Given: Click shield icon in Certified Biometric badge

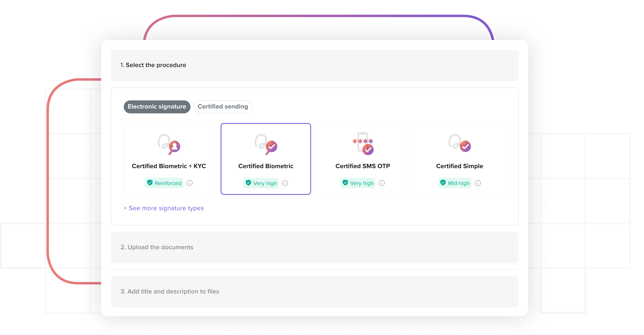Looking at the screenshot, I should point(248,183).
